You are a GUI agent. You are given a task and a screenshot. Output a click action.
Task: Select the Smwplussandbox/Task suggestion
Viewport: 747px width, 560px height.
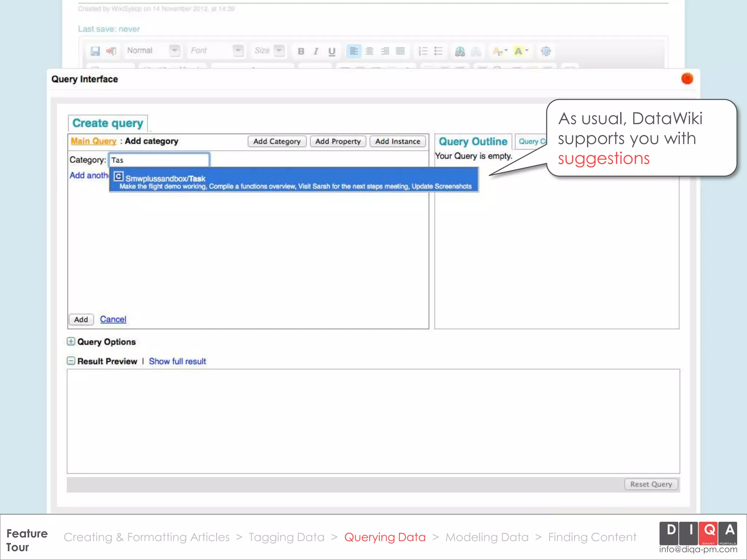click(294, 180)
